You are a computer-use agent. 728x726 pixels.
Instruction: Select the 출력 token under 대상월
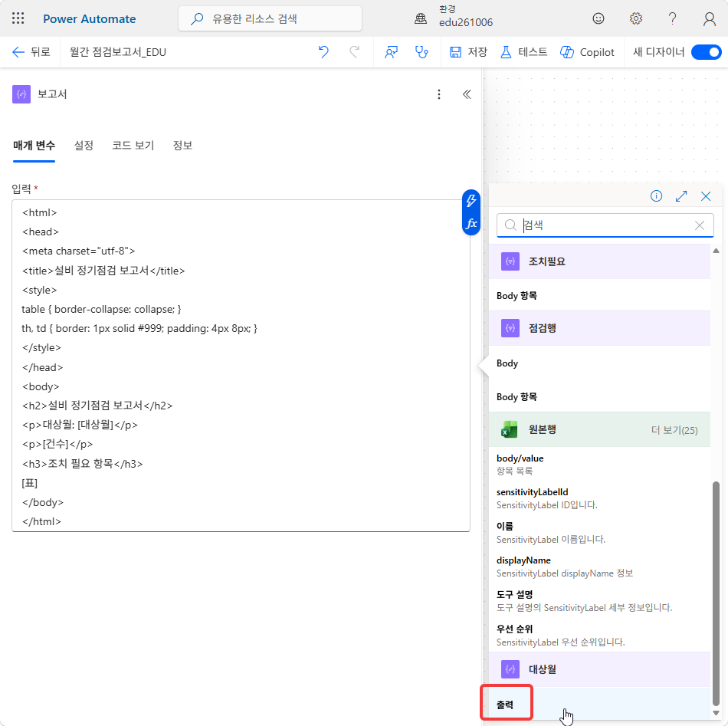coord(599,705)
